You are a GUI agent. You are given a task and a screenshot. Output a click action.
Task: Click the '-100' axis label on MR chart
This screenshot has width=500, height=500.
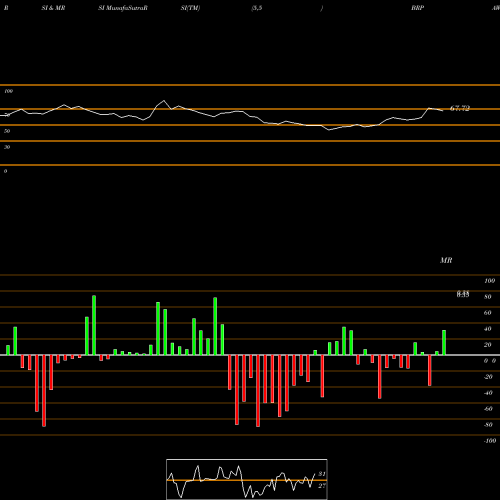point(490,441)
